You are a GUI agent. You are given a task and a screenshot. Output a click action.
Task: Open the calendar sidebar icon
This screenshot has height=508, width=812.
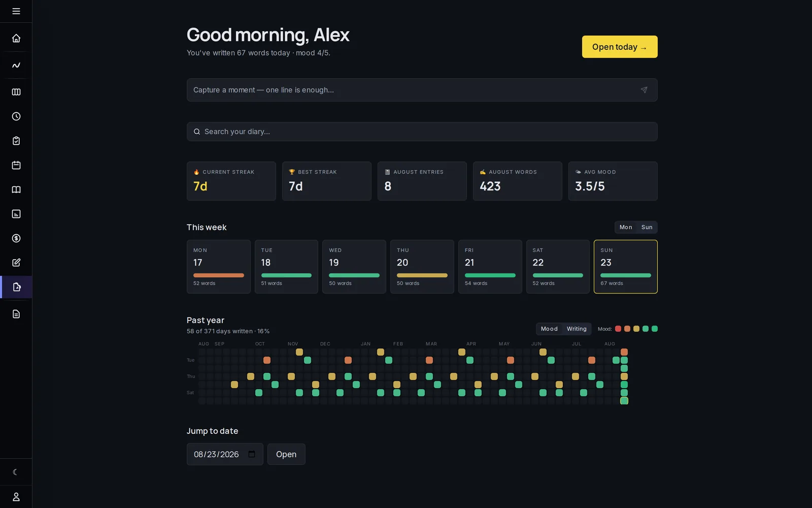pos(16,165)
